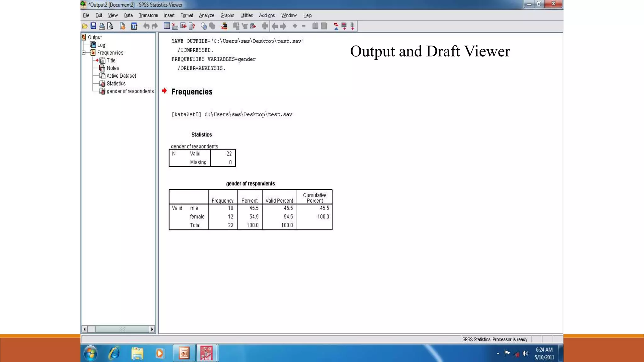
Task: Click the Demote right arrow icon
Action: (x=283, y=26)
